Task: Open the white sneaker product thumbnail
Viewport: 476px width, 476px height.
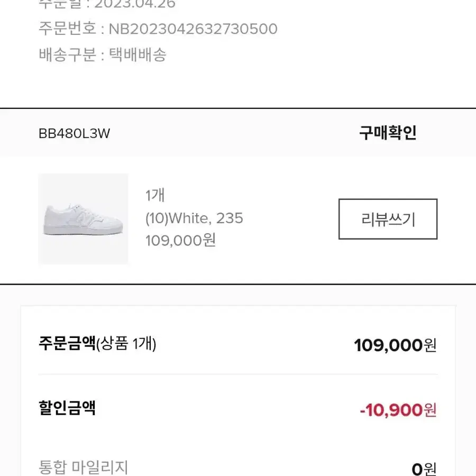Action: (83, 219)
